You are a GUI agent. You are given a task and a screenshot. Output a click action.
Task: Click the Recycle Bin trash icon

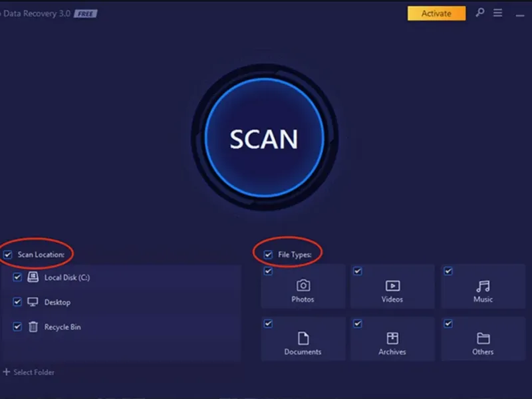click(33, 327)
